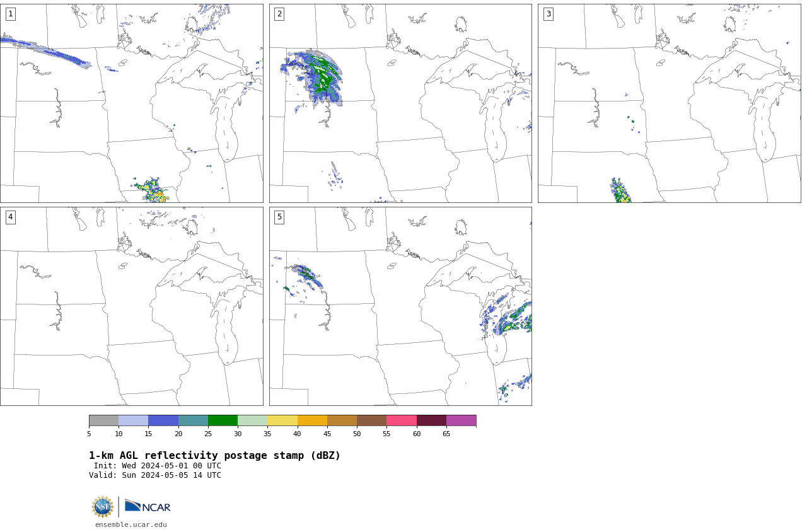Click the colorbar tick label '65'
Screen dimensions: 807x532
446,434
